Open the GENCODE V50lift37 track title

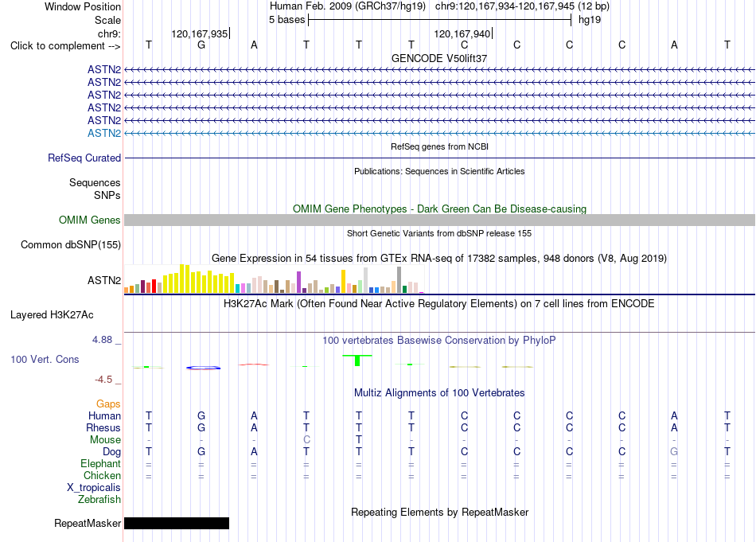[439, 58]
